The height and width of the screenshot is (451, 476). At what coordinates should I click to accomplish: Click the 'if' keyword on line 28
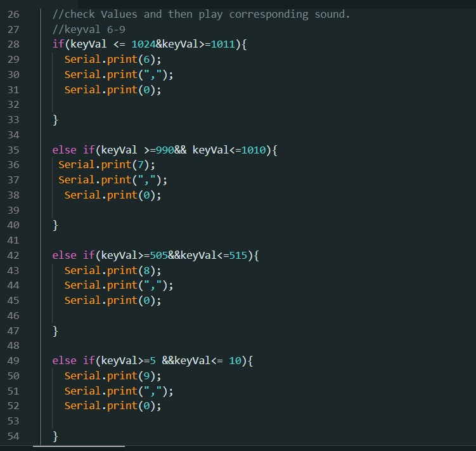(58, 44)
